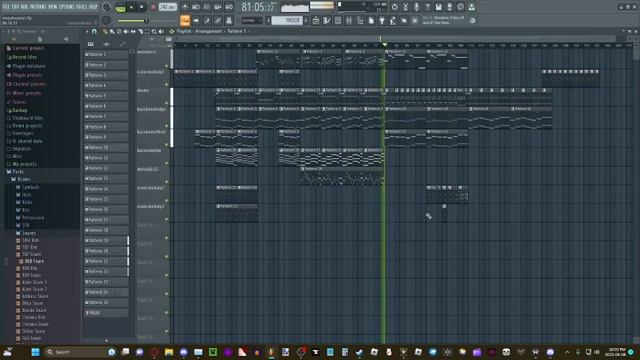Viewport: 640px width, 360px height.
Task: Select the Slice tool in the playlist toolbar
Action: [140, 31]
